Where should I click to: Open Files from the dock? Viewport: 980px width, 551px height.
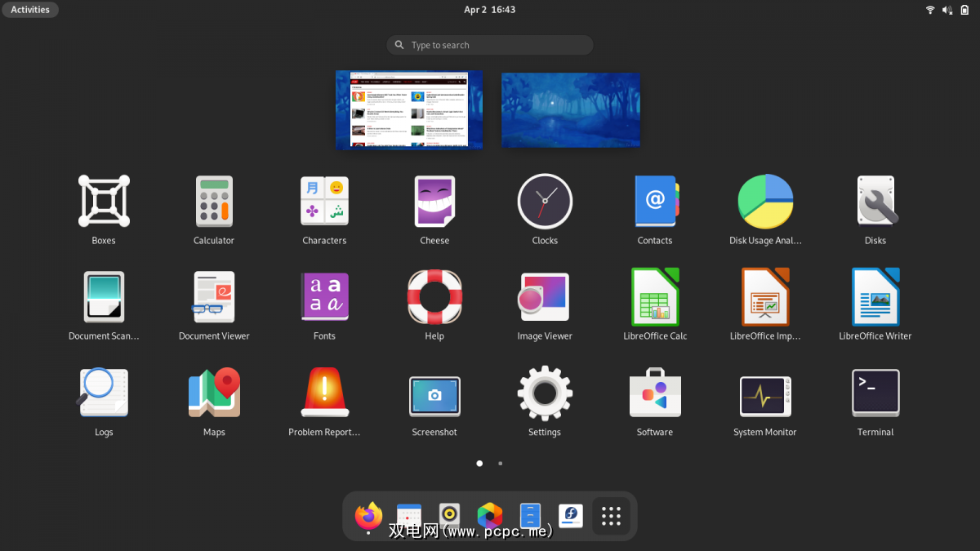530,516
